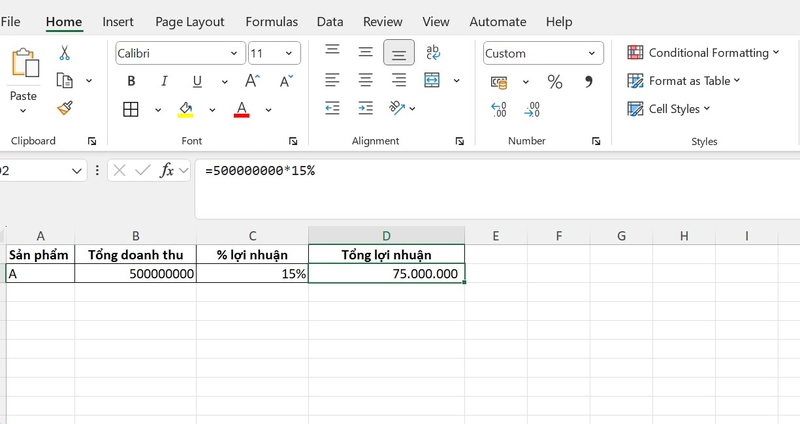800x424 pixels.
Task: Open Custom number format dropdown
Action: [x=592, y=53]
